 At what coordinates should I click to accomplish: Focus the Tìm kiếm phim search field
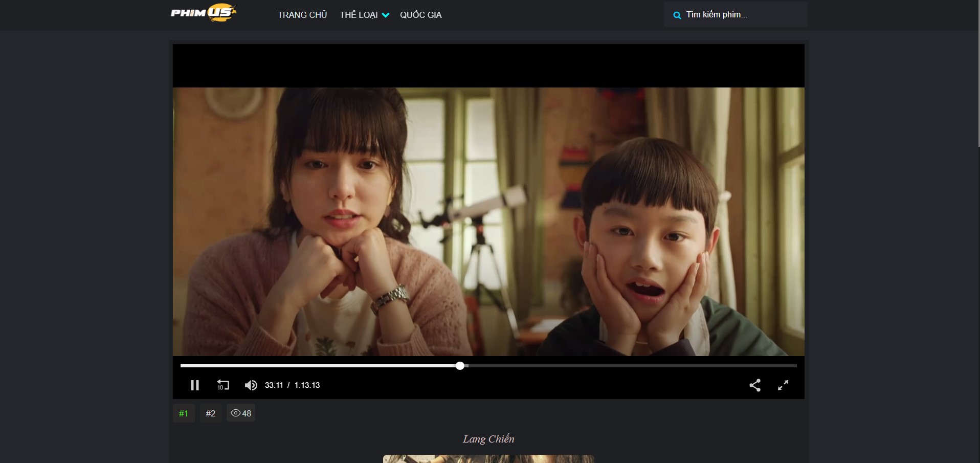[x=742, y=15]
